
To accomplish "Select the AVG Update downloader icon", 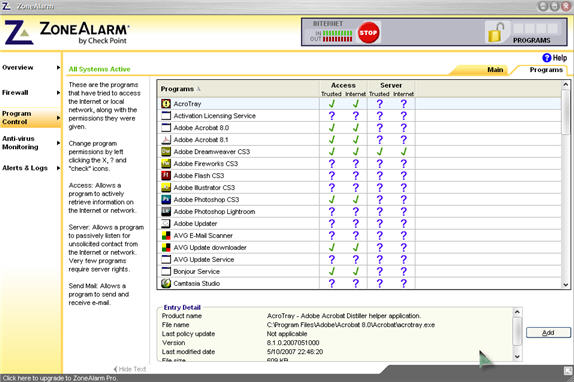I will point(166,248).
